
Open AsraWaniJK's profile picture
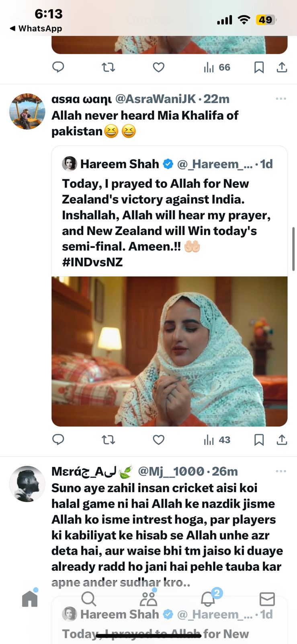[x=27, y=111]
